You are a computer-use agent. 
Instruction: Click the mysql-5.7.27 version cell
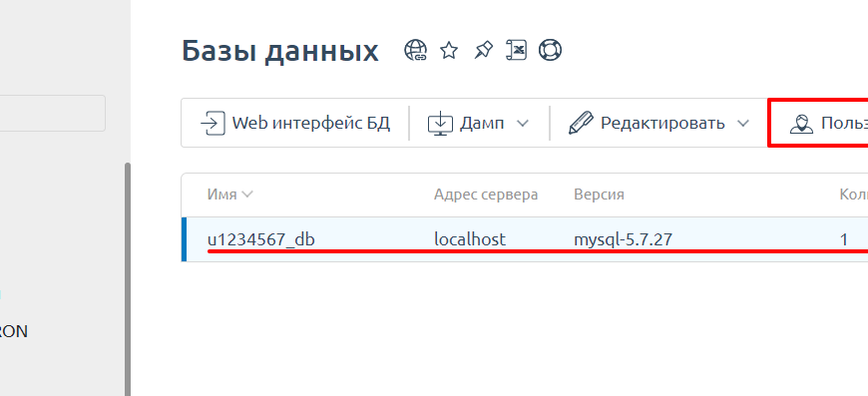point(623,239)
